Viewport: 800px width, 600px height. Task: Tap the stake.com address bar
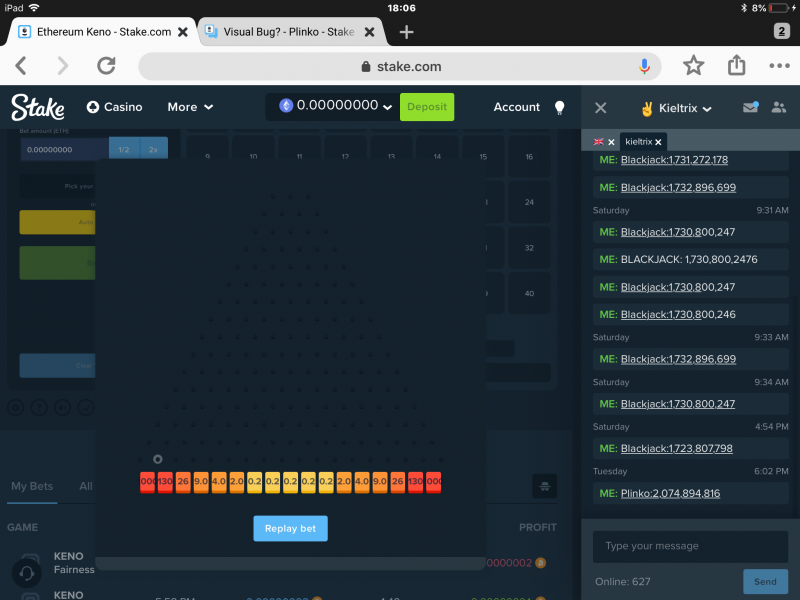[400, 66]
